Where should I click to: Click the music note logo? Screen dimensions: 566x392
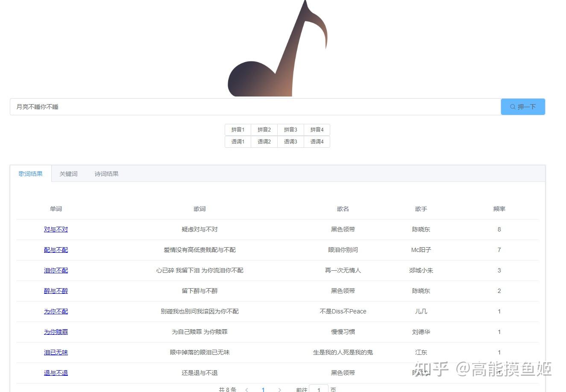[278, 48]
